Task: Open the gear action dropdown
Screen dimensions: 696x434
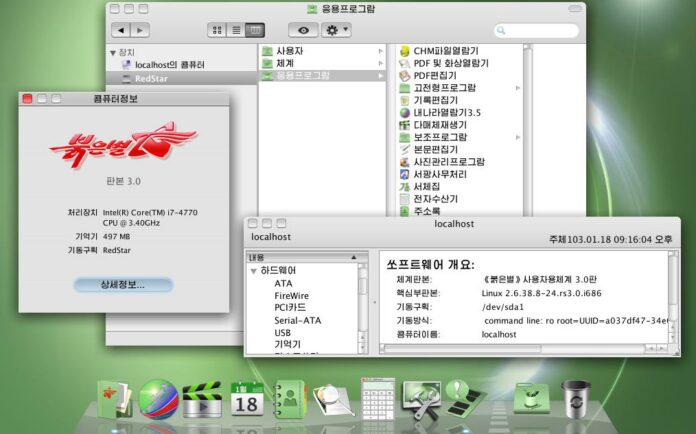Action: pyautogui.click(x=336, y=30)
